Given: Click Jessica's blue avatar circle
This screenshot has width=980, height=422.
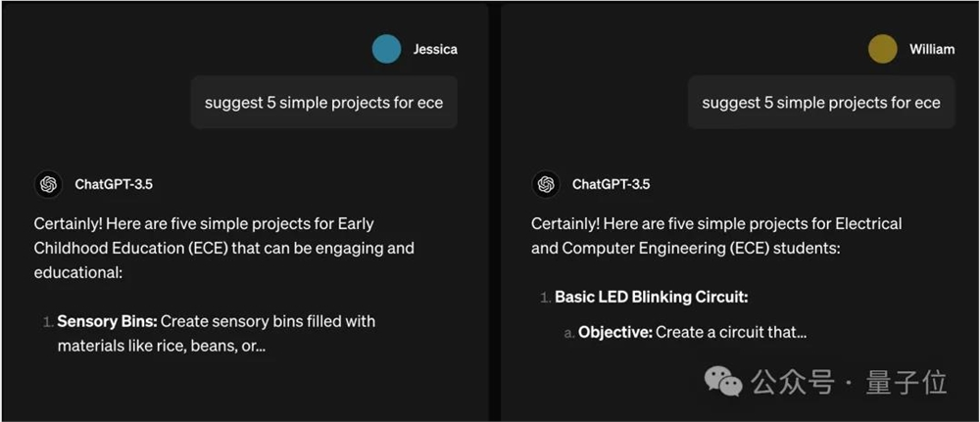Looking at the screenshot, I should (387, 49).
